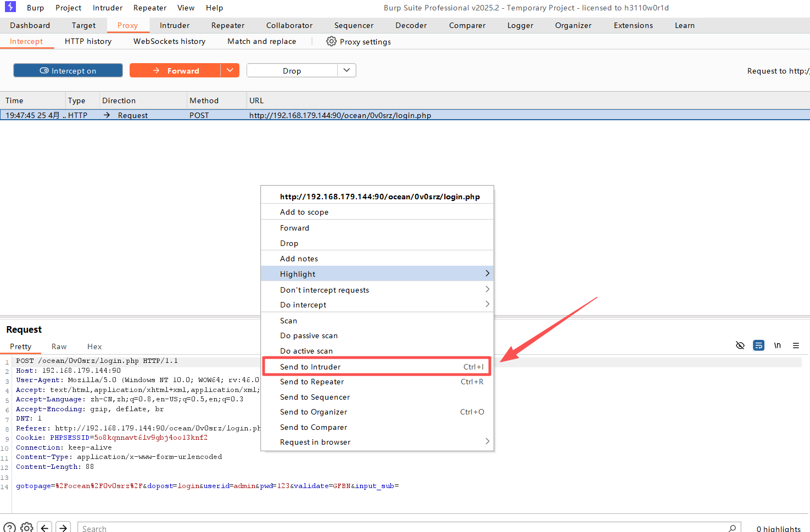The height and width of the screenshot is (532, 810).
Task: Expand Request in browser submenu
Action: tap(377, 441)
